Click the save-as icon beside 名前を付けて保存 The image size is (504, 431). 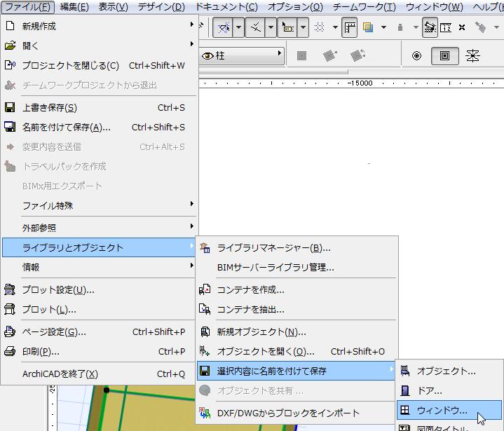(10, 127)
